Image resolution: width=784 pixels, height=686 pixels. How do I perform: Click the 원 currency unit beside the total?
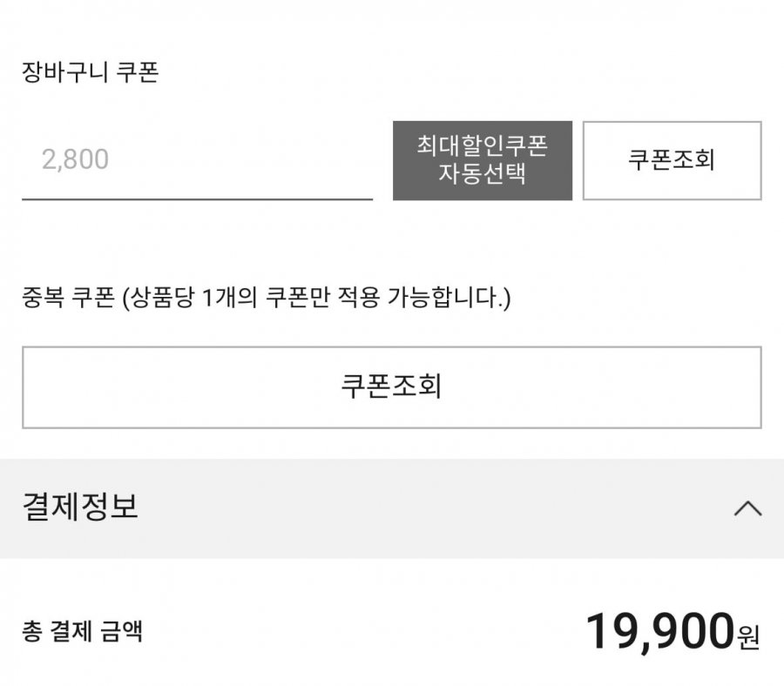[x=748, y=636]
